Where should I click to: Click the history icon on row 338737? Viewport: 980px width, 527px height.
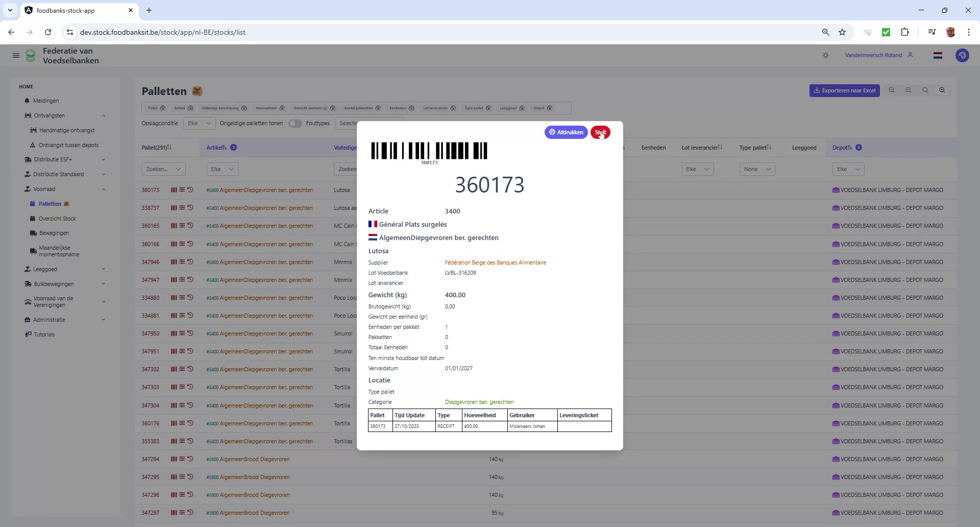(x=190, y=208)
